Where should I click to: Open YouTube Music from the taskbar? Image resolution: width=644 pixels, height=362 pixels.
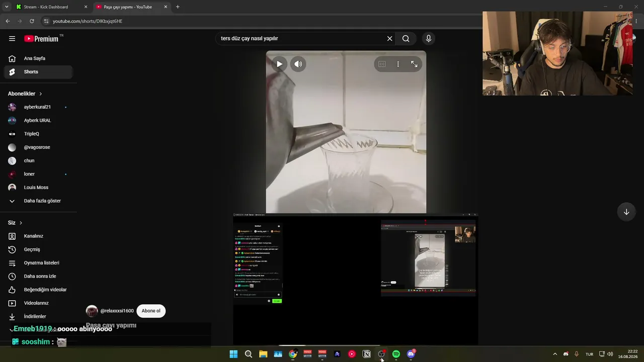(x=352, y=354)
